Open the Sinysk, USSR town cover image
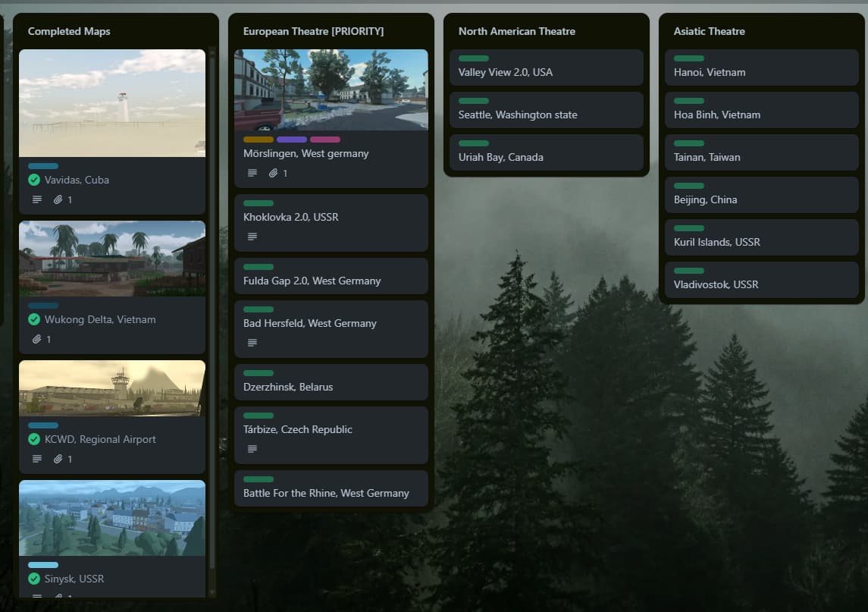Screen dimensions: 868x612 (112, 518)
